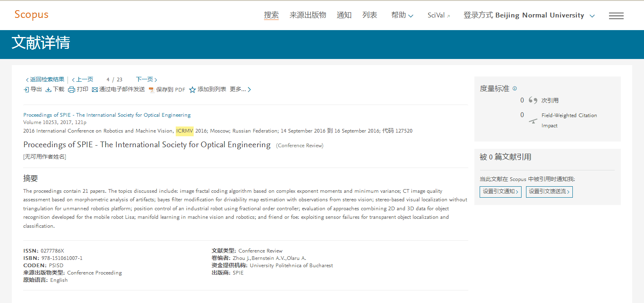Click the Field-Weighted Citation Impact icon
This screenshot has height=303, width=644.
(533, 121)
